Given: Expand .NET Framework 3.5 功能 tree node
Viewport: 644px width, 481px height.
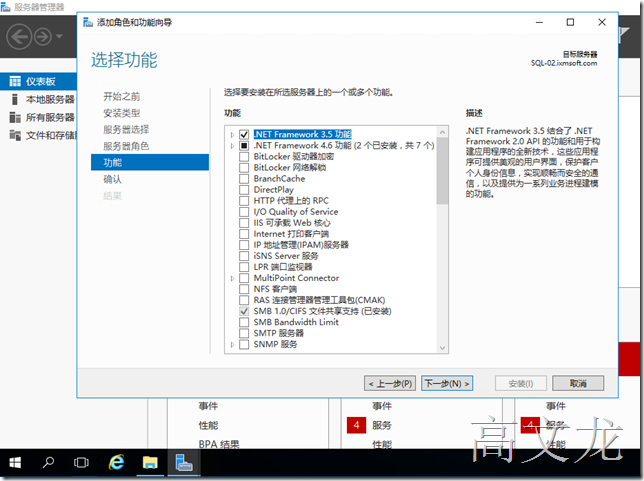Looking at the screenshot, I should 232,135.
